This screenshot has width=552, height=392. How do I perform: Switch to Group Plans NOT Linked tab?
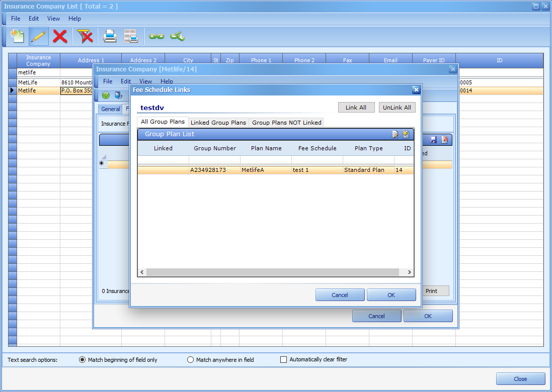click(x=286, y=122)
